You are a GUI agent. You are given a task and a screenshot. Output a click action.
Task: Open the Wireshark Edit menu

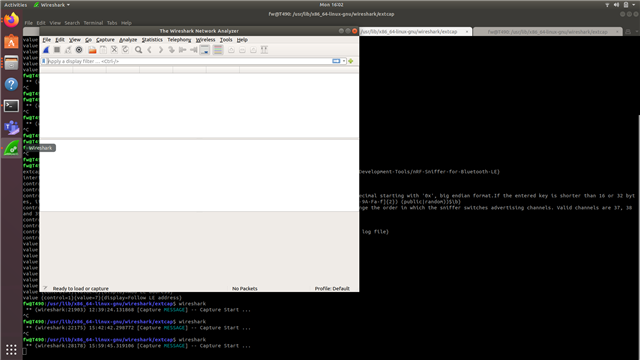[60, 40]
